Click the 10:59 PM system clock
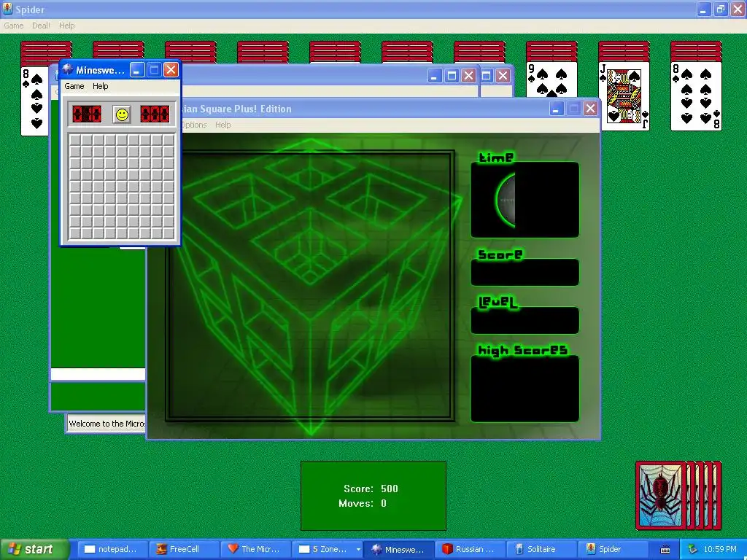747x560 pixels. [720, 549]
